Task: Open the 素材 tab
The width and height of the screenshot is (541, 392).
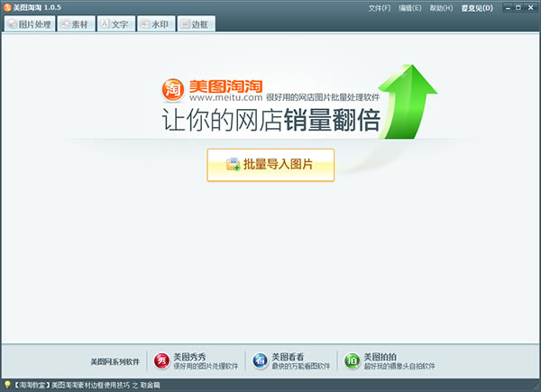Action: [x=76, y=23]
